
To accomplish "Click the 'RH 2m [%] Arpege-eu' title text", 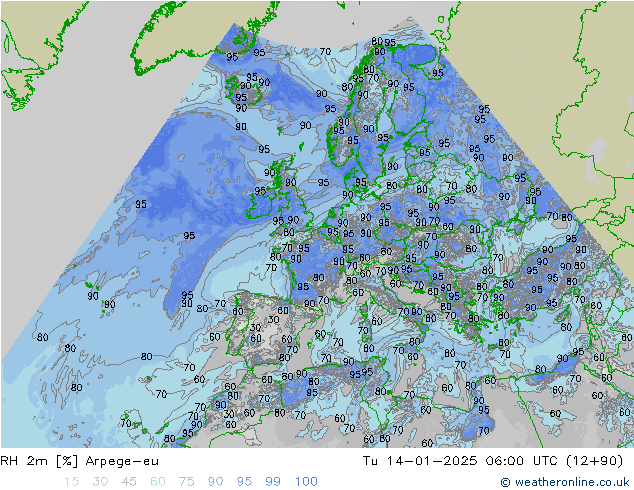I will (80, 461).
